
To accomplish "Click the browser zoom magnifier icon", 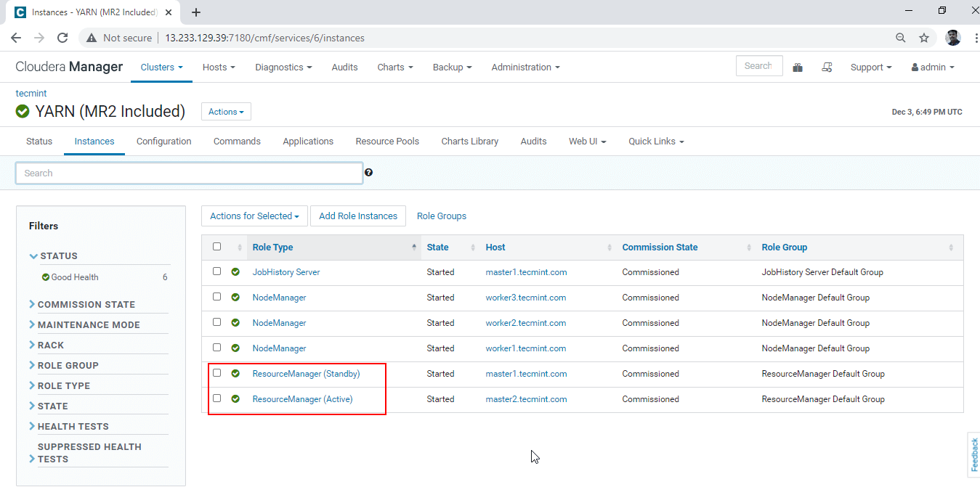I will pos(901,38).
